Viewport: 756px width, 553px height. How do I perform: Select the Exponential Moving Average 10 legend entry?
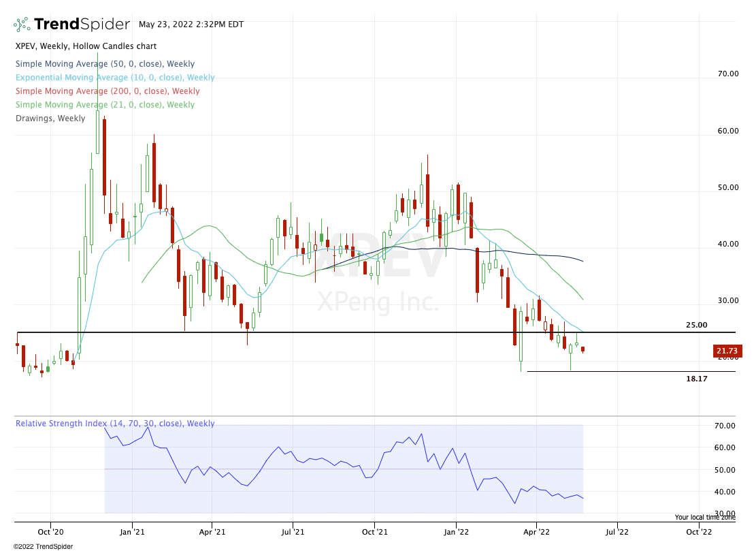pyautogui.click(x=115, y=77)
